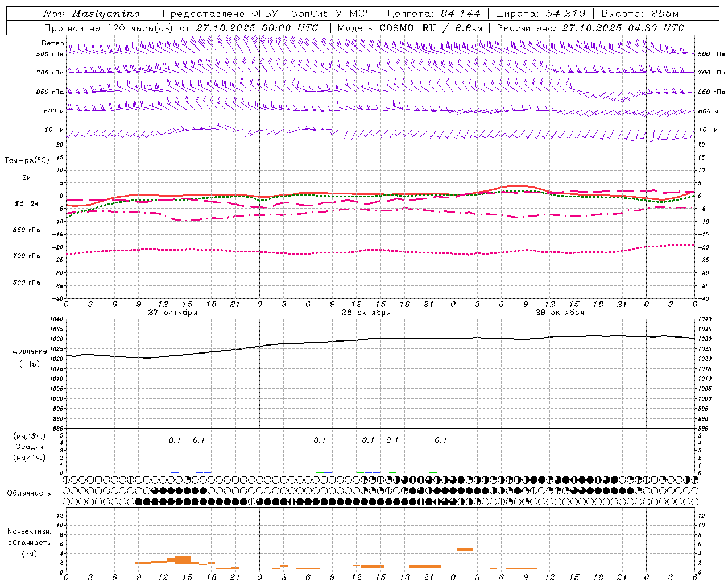Click the (гПа) pressure unit label

(29, 364)
